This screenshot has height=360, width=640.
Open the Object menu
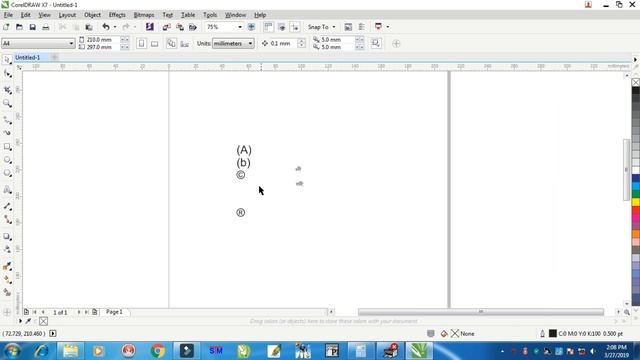[x=92, y=15]
